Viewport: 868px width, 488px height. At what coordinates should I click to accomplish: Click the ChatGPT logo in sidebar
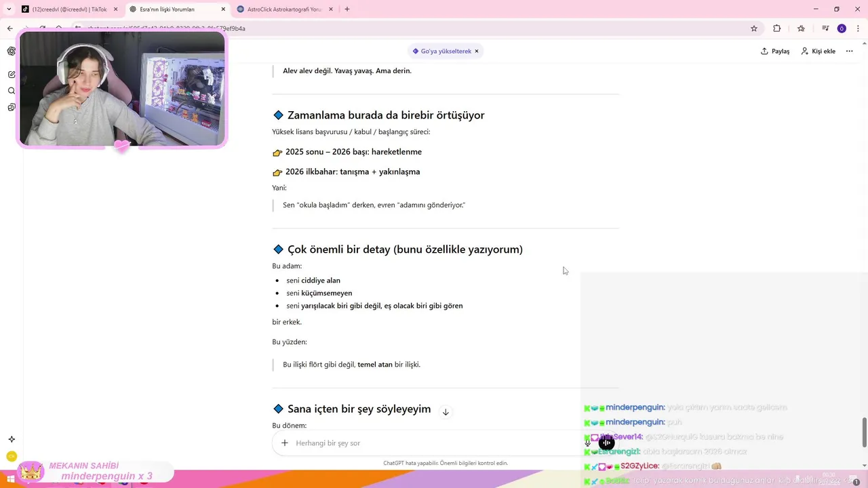(12, 52)
